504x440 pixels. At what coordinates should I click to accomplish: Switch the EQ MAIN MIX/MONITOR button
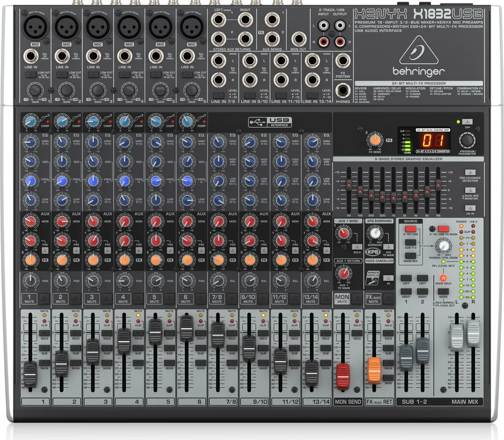coord(470,190)
